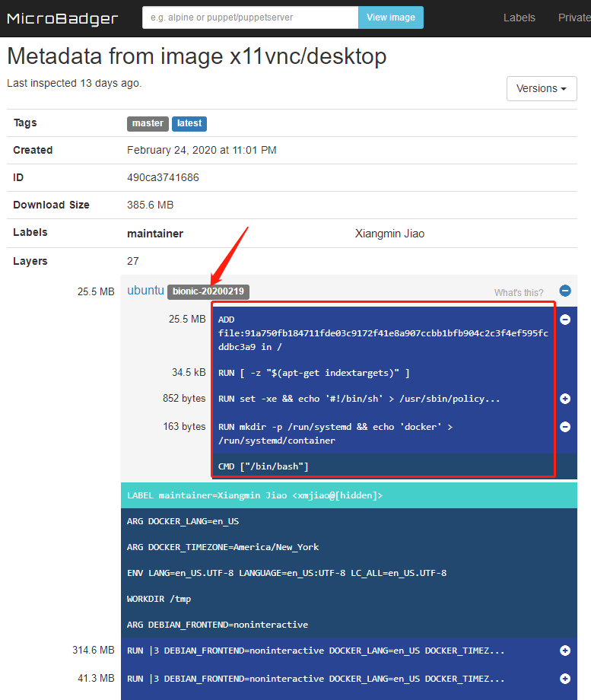The image size is (591, 700).
Task: Focus the image name search field
Action: coord(250,17)
